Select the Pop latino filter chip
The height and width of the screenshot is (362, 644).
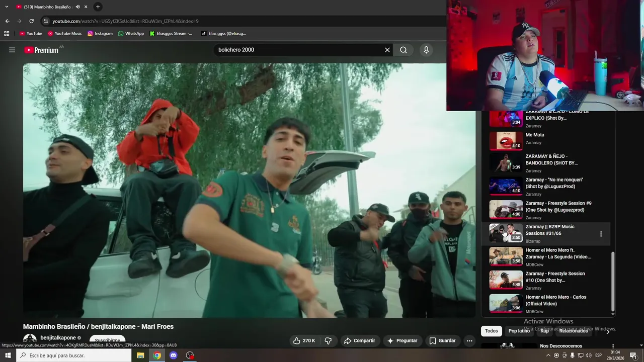coord(519,331)
